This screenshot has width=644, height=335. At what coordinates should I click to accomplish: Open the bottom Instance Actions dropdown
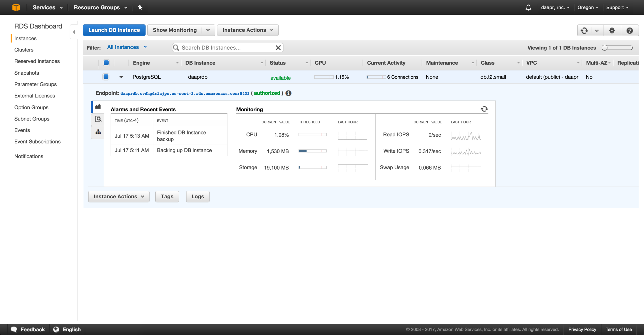[x=119, y=197]
